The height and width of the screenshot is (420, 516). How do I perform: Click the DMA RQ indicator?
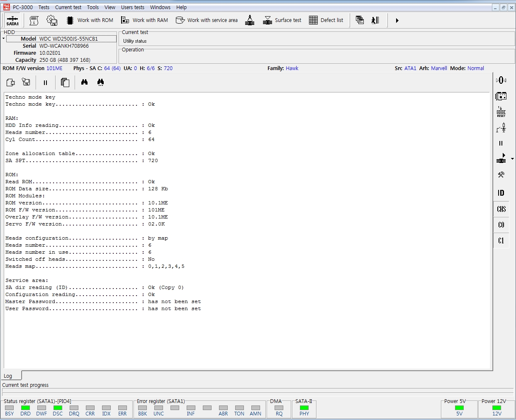pos(279,410)
